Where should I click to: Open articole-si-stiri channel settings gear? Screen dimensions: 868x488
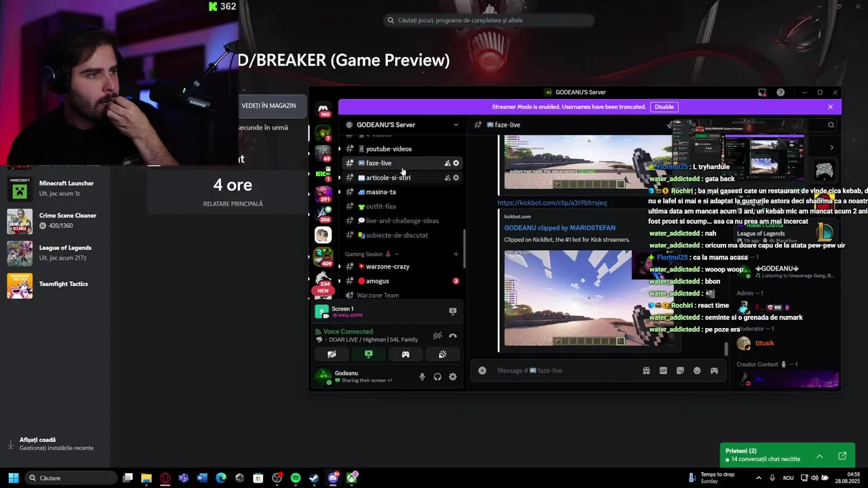[456, 178]
